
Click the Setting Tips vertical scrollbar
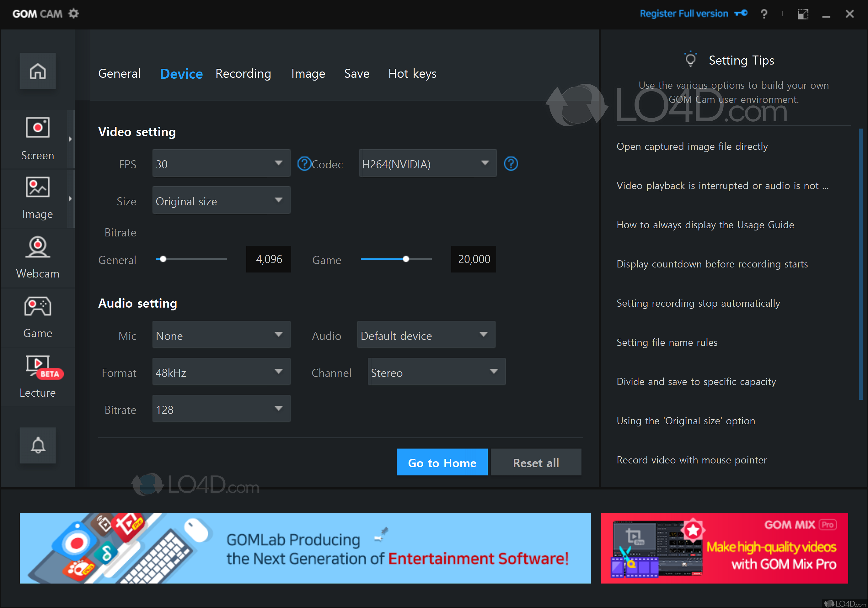(861, 264)
